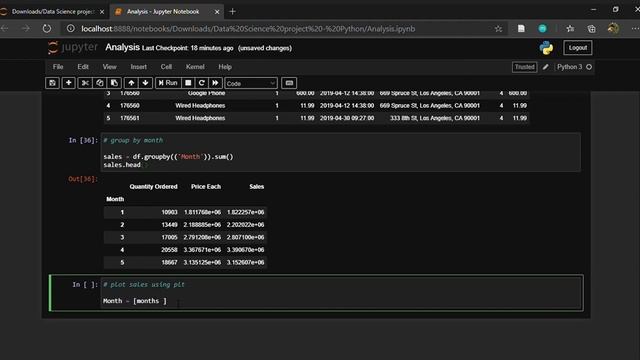Paste cells below icon

114,83
